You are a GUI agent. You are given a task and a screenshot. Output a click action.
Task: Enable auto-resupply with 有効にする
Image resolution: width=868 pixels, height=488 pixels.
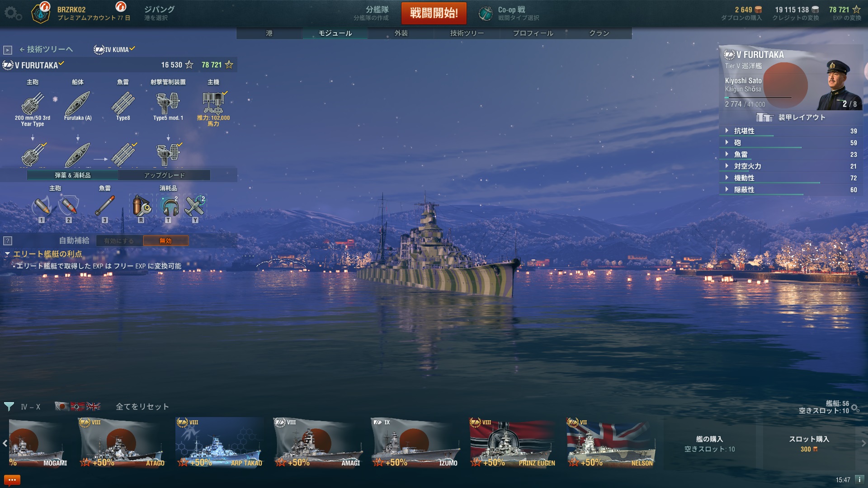(119, 241)
